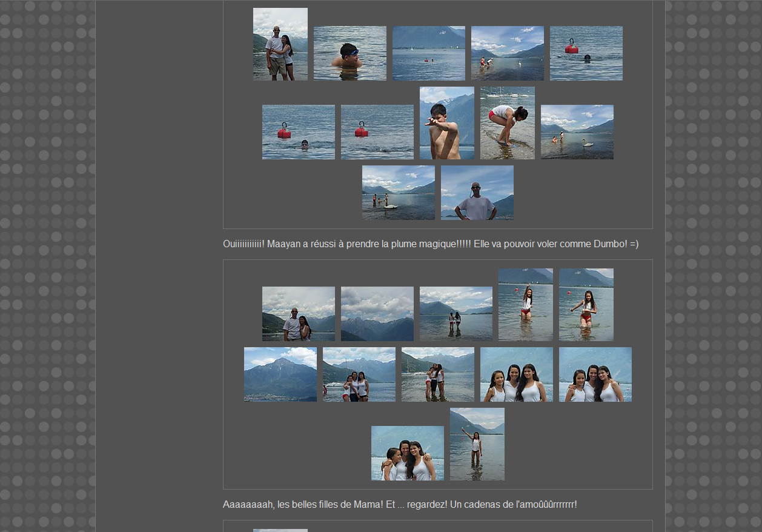Open tall portrait photo of man hugging girl
This screenshot has height=532, width=762.
pyautogui.click(x=280, y=44)
